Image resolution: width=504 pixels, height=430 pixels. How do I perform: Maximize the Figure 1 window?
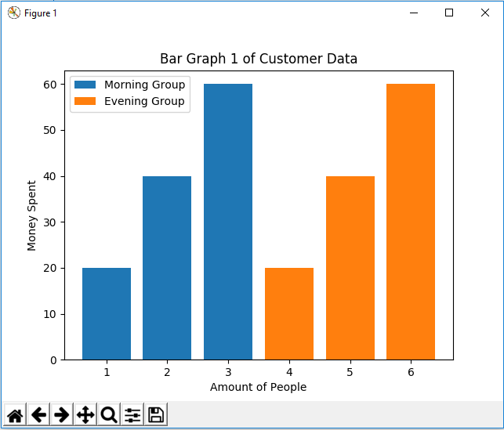(449, 13)
